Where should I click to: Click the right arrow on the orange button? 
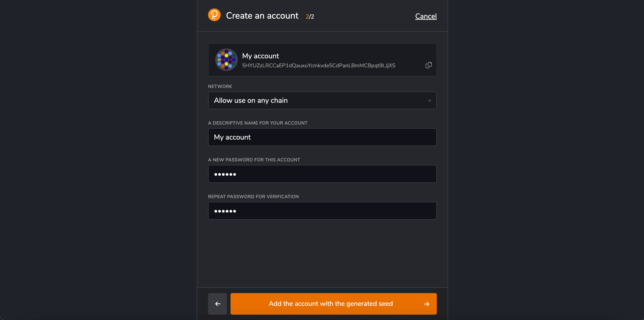pos(426,304)
